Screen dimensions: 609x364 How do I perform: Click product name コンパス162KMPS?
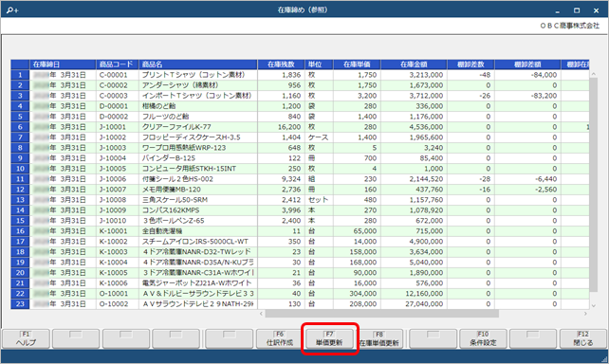click(171, 209)
